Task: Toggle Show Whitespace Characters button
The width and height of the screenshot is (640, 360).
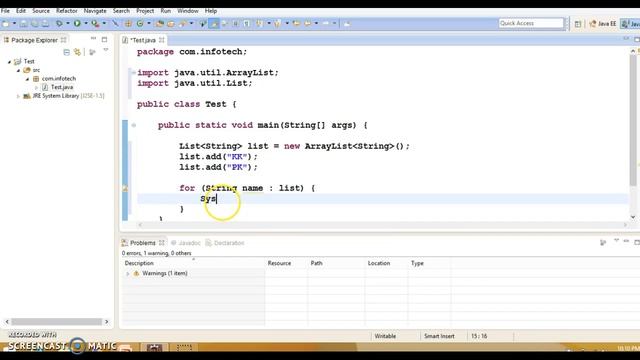Action: (x=247, y=24)
